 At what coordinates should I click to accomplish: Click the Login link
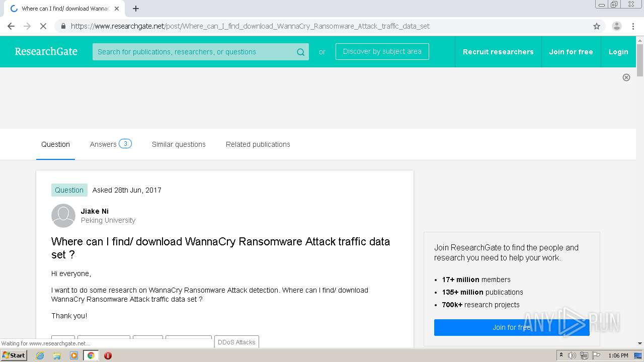click(x=618, y=52)
